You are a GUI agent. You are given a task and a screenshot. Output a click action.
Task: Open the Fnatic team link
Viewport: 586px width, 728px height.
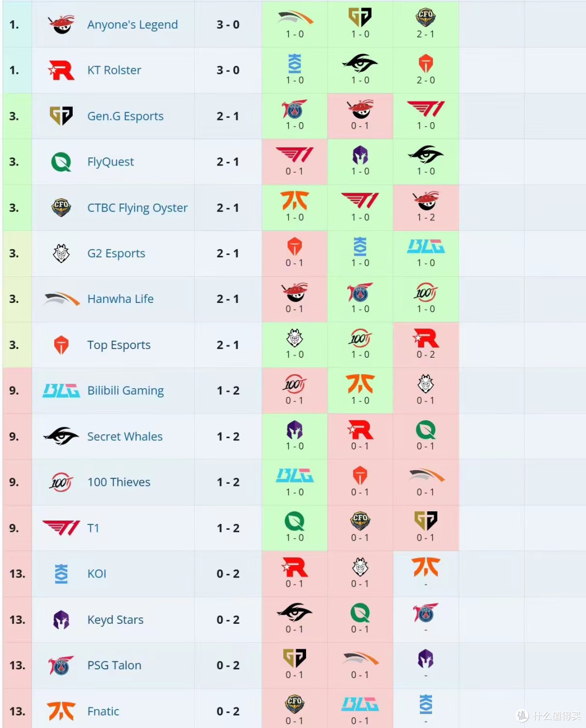[x=103, y=711]
